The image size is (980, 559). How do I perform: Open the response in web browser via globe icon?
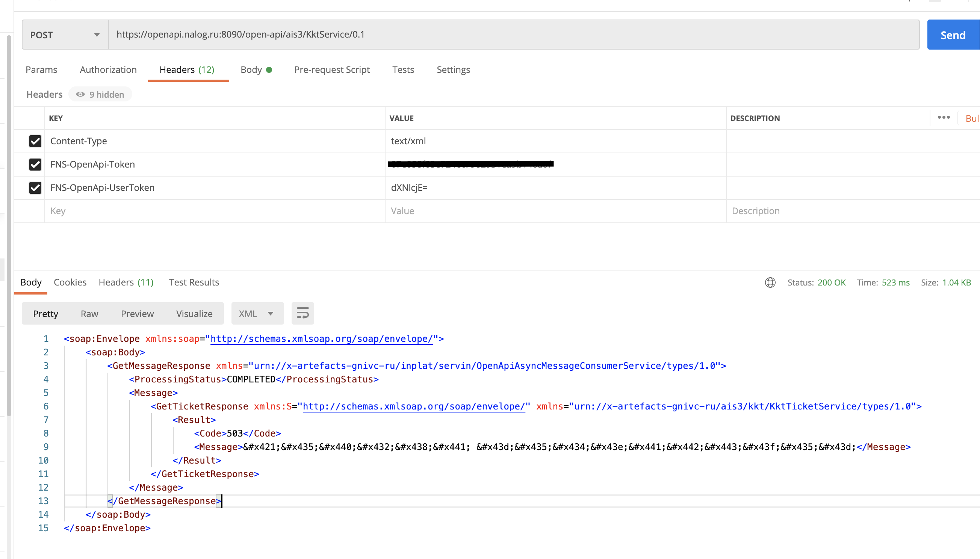(x=770, y=282)
